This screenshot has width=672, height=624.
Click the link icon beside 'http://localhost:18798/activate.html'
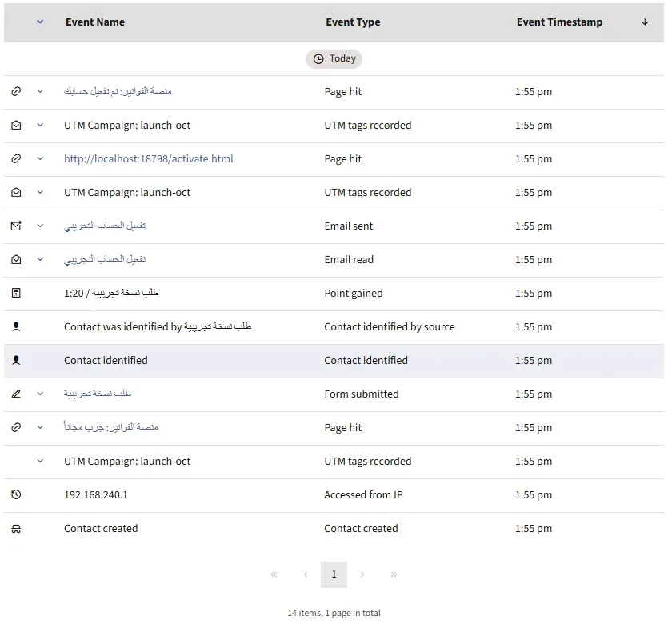(x=16, y=158)
